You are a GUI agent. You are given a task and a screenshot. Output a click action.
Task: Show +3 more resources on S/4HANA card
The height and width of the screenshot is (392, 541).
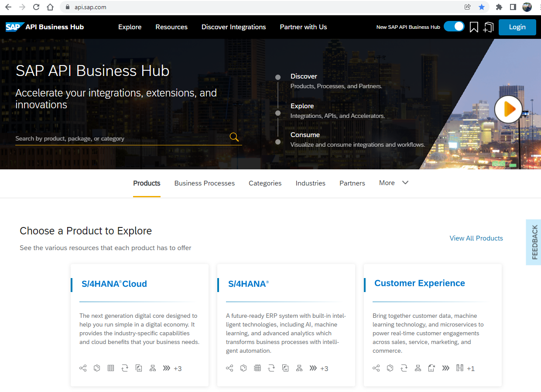pyautogui.click(x=324, y=368)
